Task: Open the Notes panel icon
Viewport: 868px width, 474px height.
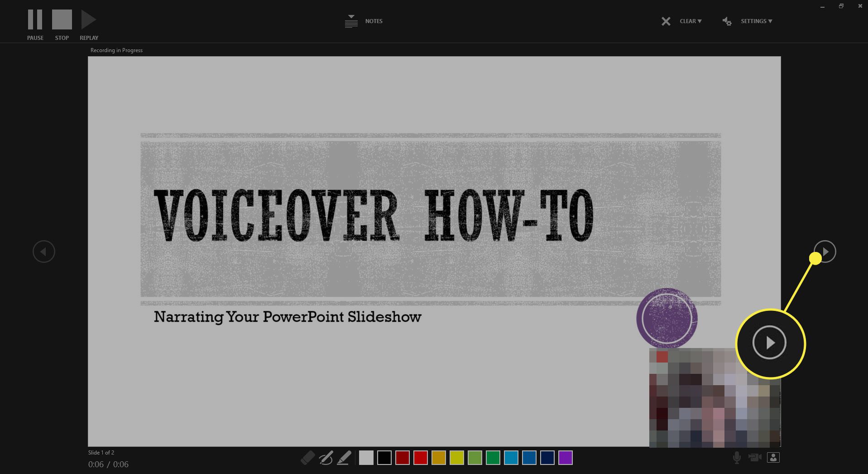Action: point(351,21)
